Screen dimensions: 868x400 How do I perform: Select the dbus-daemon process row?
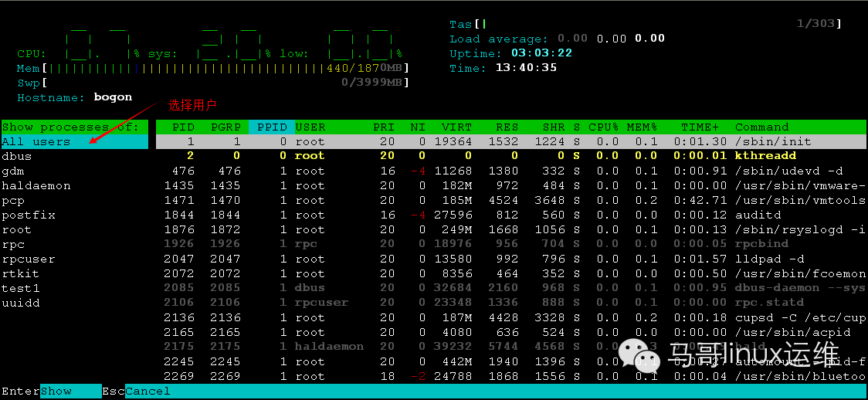[x=511, y=288]
